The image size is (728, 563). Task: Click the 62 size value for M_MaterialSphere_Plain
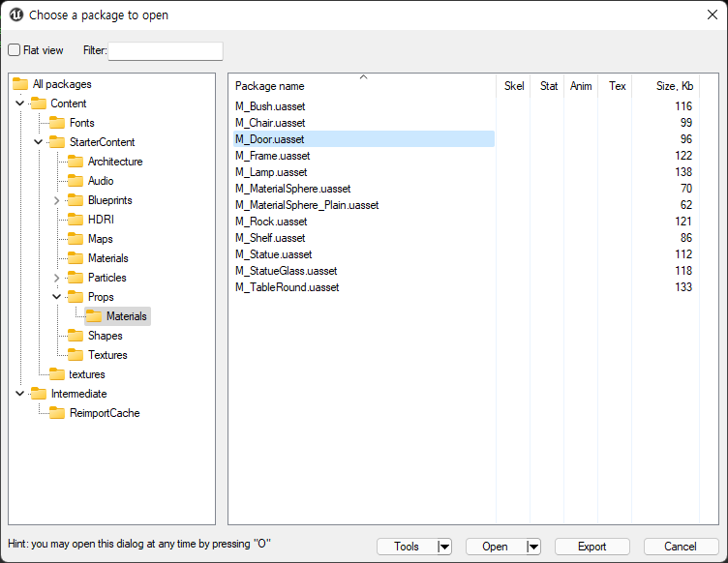(x=686, y=205)
